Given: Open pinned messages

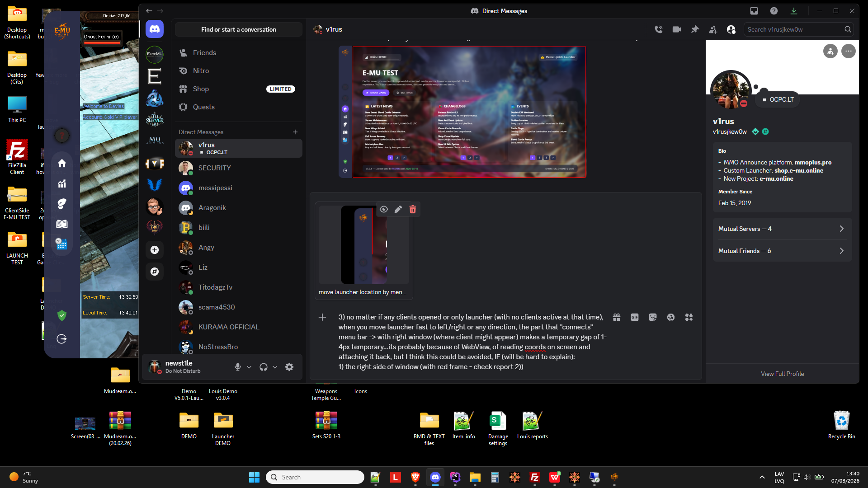Looking at the screenshot, I should click(x=695, y=29).
